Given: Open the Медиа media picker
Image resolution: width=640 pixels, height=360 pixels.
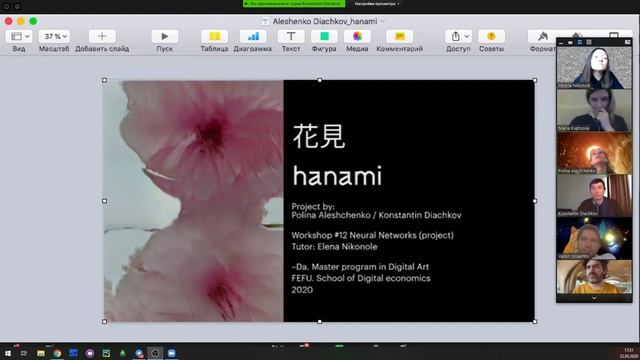Looking at the screenshot, I should pyautogui.click(x=357, y=36).
